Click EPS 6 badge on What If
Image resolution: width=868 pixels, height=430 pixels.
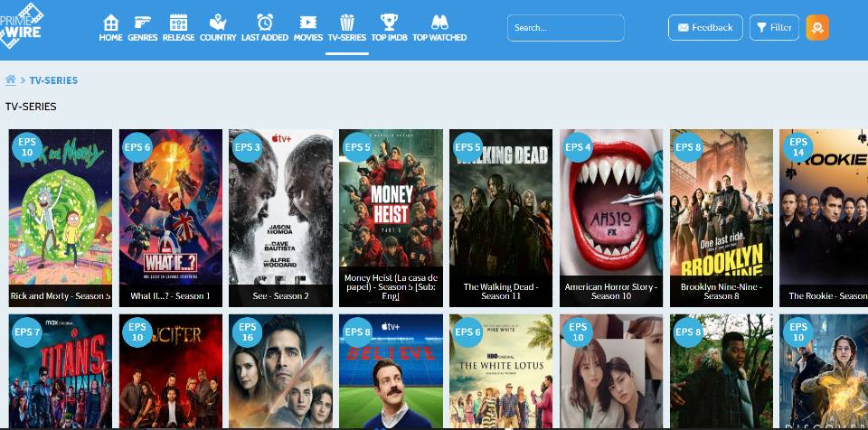[137, 147]
